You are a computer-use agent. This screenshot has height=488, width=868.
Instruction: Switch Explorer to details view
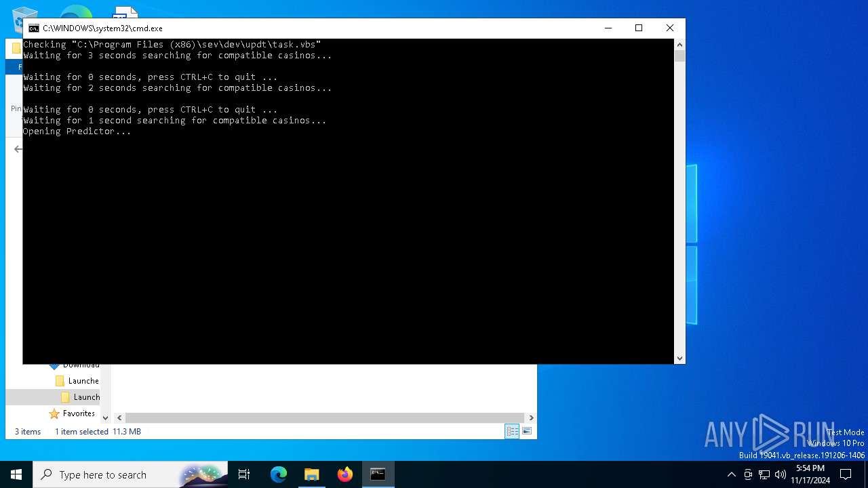[x=512, y=431]
